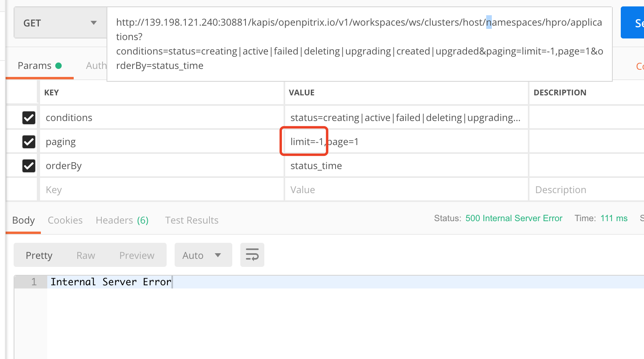644x359 pixels.
Task: Select the Pretty view button
Action: [39, 255]
